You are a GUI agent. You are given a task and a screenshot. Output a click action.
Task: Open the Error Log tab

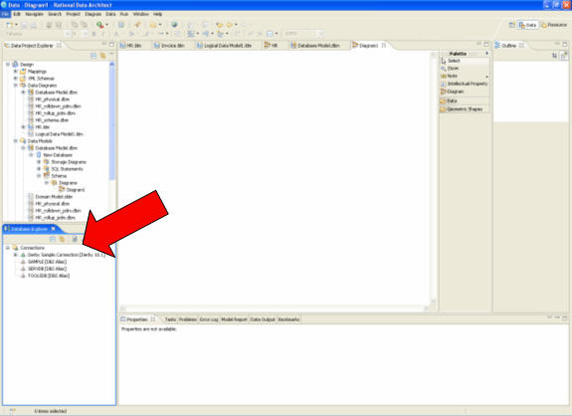click(x=209, y=319)
